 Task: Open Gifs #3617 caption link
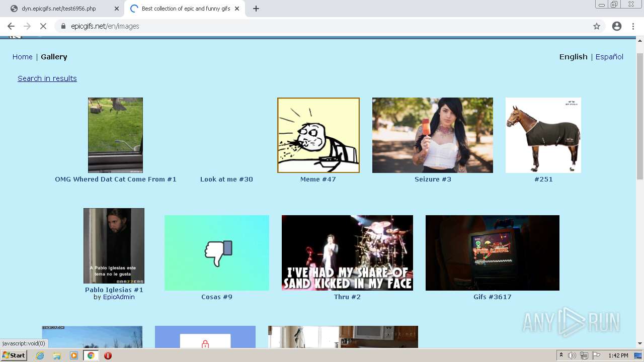(x=493, y=297)
